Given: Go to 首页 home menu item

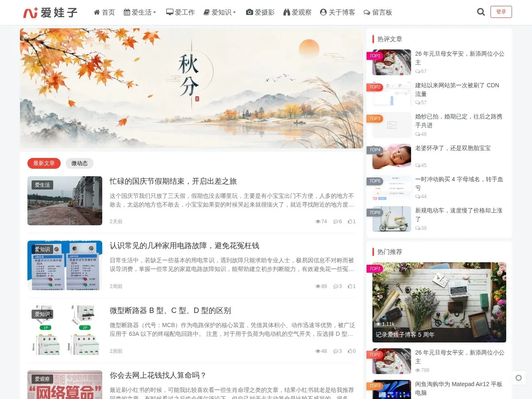Looking at the screenshot, I should pyautogui.click(x=104, y=12).
